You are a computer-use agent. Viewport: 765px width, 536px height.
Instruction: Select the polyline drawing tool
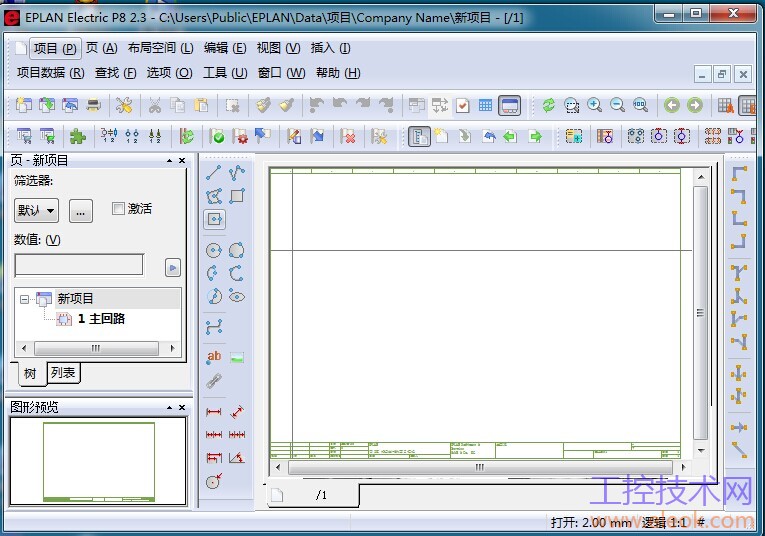[237, 173]
